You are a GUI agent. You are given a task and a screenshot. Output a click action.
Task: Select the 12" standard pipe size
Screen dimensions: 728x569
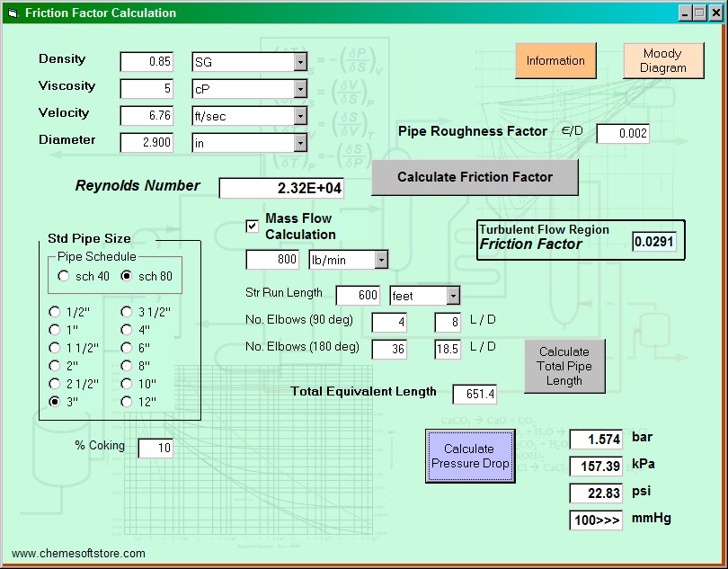[x=128, y=401]
